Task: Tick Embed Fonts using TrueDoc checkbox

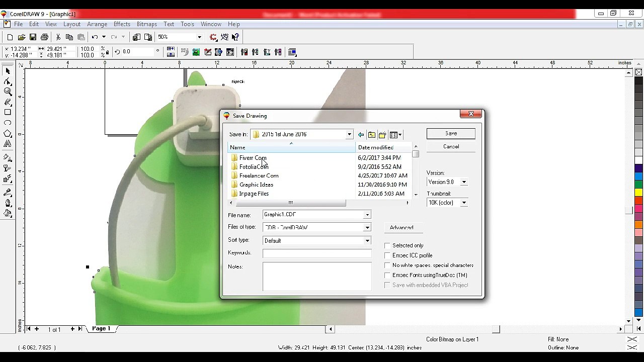Action: (x=387, y=276)
